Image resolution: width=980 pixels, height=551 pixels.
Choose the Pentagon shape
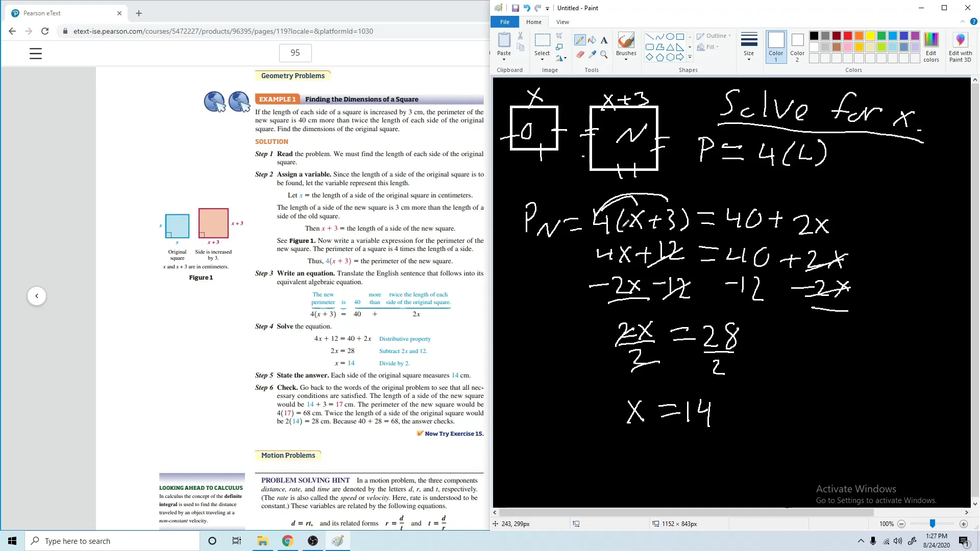click(660, 57)
